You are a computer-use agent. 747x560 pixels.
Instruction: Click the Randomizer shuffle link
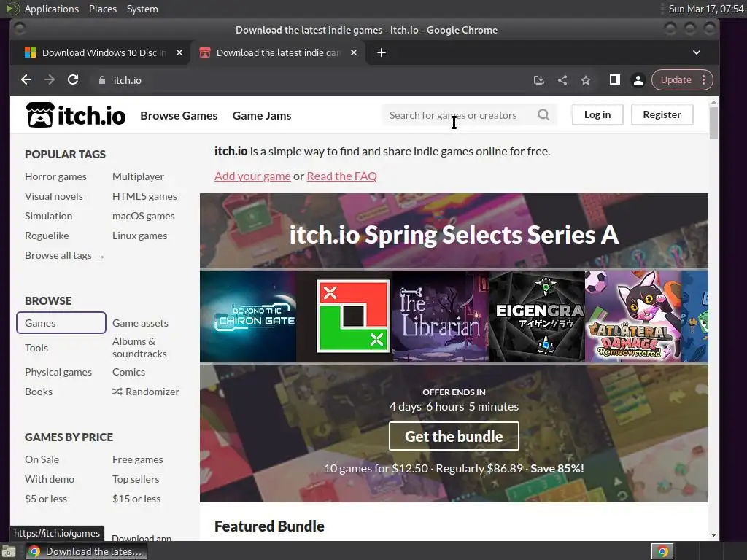click(146, 392)
